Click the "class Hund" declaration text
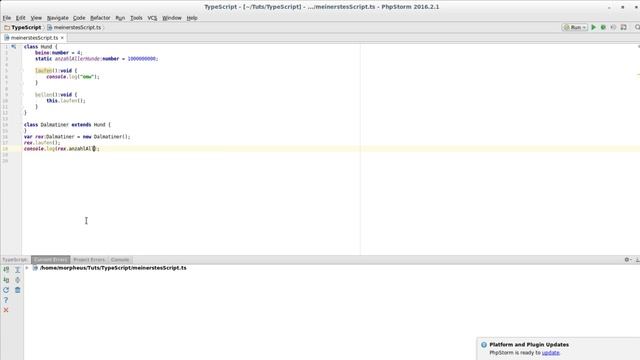Screen dimensions: 640x360 [x=38, y=47]
